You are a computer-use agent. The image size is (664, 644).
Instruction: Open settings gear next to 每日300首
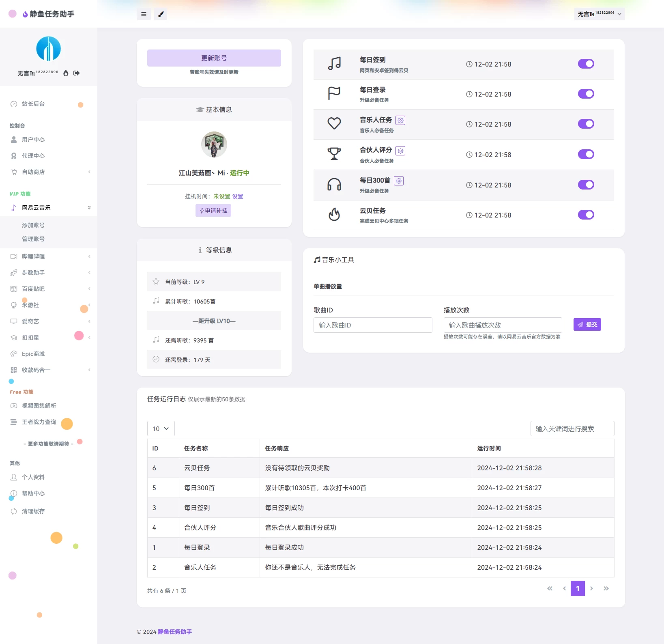(x=399, y=181)
